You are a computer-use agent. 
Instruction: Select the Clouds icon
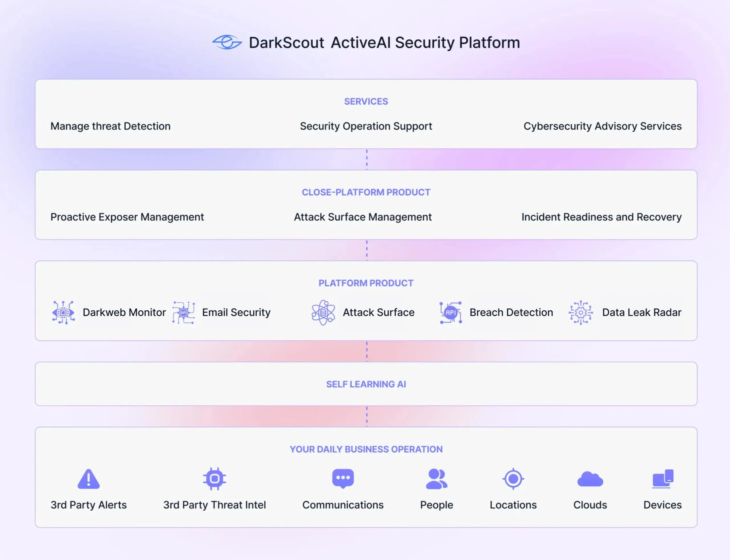click(x=590, y=479)
